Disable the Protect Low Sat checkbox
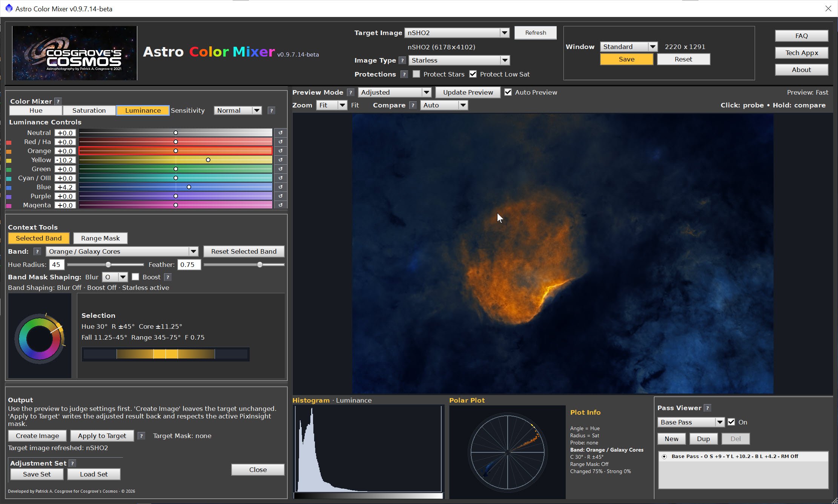Image resolution: width=838 pixels, height=504 pixels. tap(473, 74)
